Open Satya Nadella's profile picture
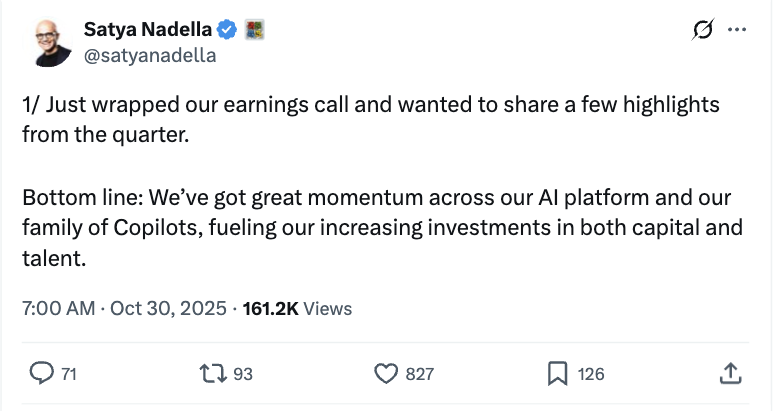The image size is (776, 411). coord(51,42)
